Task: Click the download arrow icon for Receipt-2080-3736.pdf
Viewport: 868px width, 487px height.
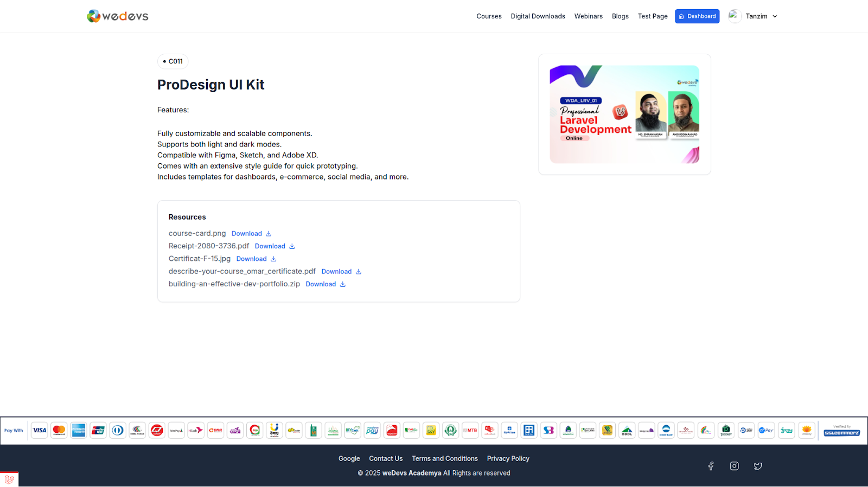Action: pyautogui.click(x=292, y=246)
